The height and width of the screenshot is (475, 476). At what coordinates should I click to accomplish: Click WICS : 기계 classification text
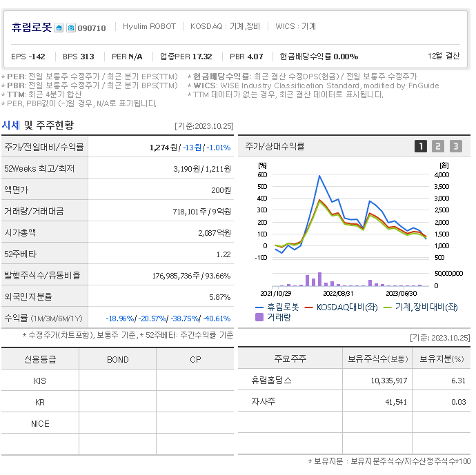[x=296, y=26]
